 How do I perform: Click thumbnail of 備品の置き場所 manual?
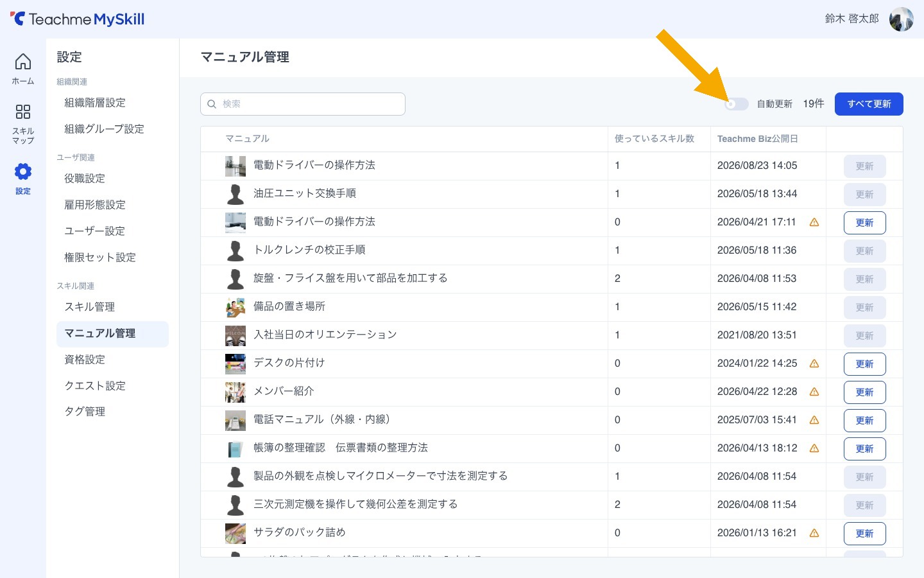[x=235, y=308]
